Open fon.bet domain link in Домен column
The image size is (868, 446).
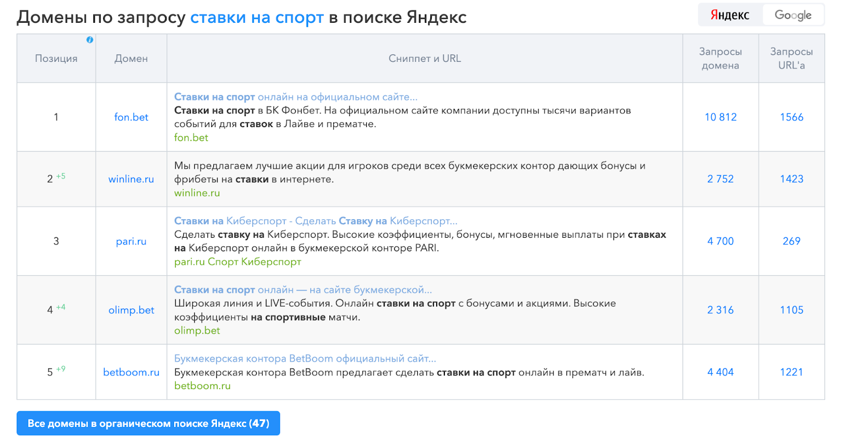[x=131, y=117]
